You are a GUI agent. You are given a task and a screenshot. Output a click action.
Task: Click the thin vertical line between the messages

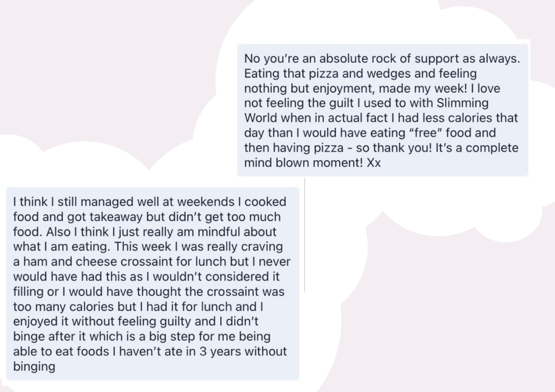(x=304, y=235)
